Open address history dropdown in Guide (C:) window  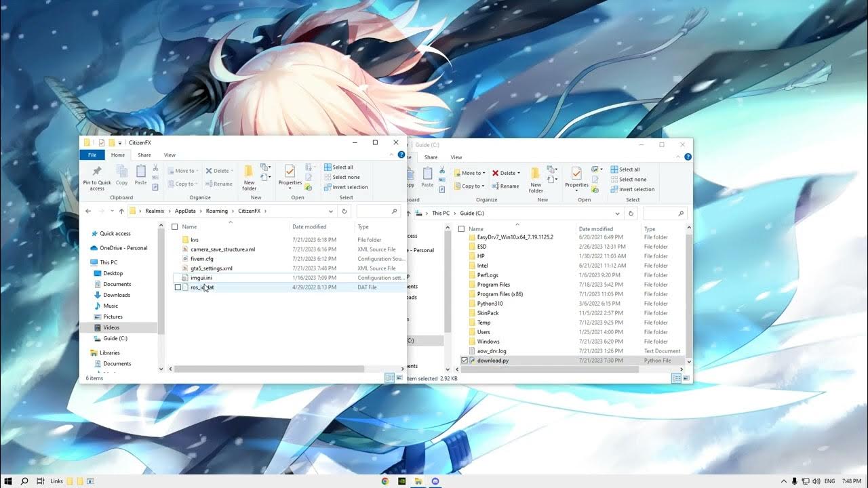617,213
